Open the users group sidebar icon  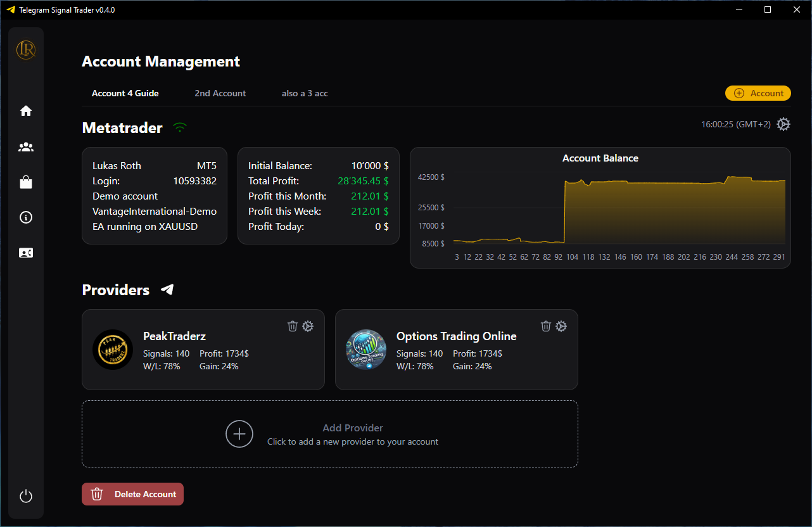(26, 147)
